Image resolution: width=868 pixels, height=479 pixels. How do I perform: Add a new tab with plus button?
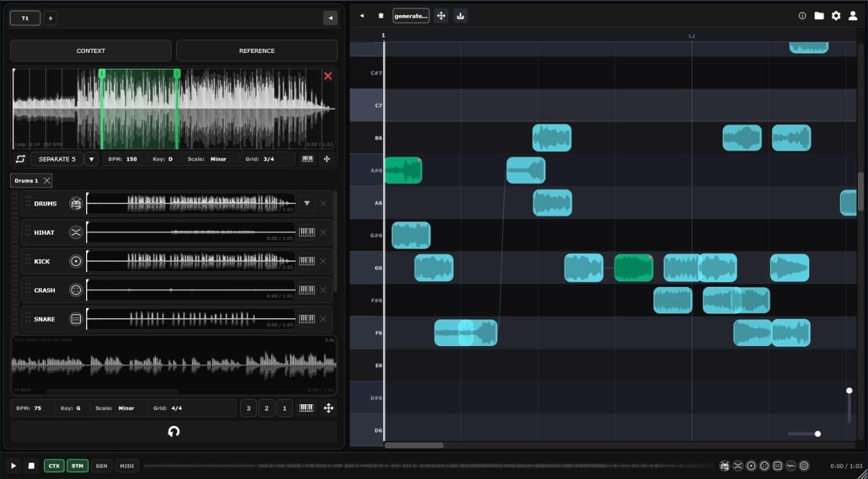(x=50, y=18)
